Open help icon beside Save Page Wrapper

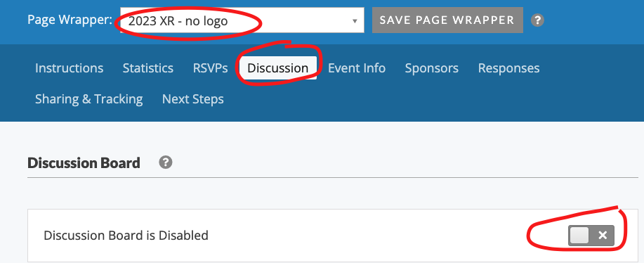[x=537, y=20]
